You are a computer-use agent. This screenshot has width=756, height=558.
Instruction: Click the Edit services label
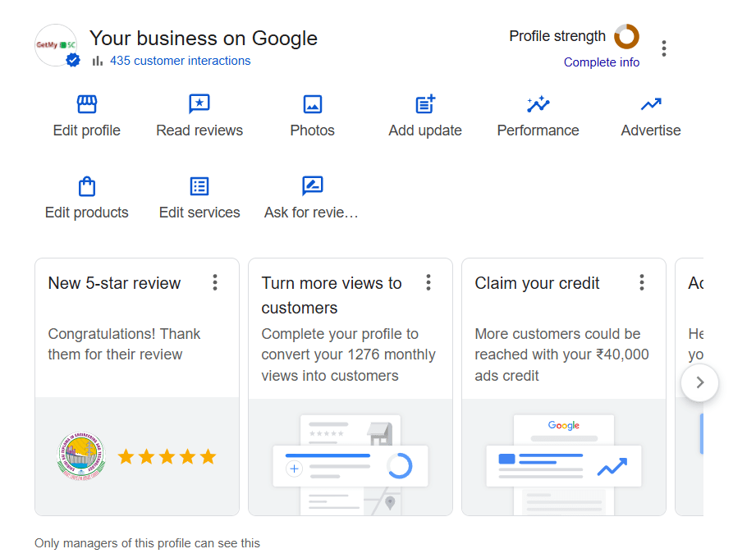coord(199,213)
